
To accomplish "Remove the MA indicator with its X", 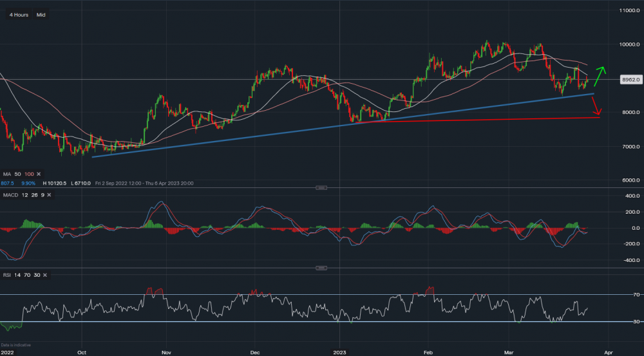I will click(38, 174).
